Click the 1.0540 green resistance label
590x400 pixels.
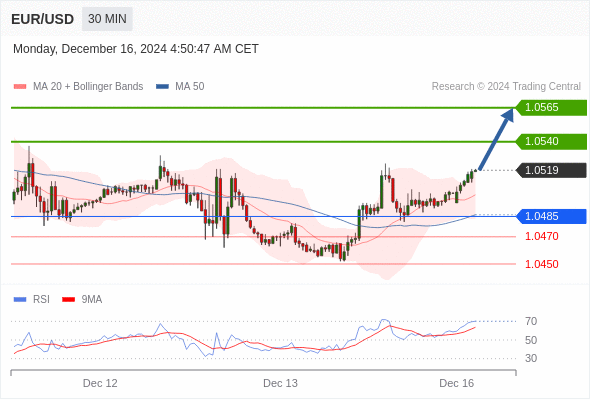[x=551, y=141]
